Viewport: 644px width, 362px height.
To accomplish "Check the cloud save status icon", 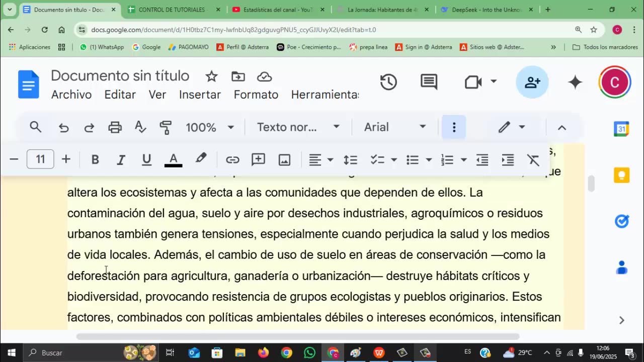I will [265, 76].
